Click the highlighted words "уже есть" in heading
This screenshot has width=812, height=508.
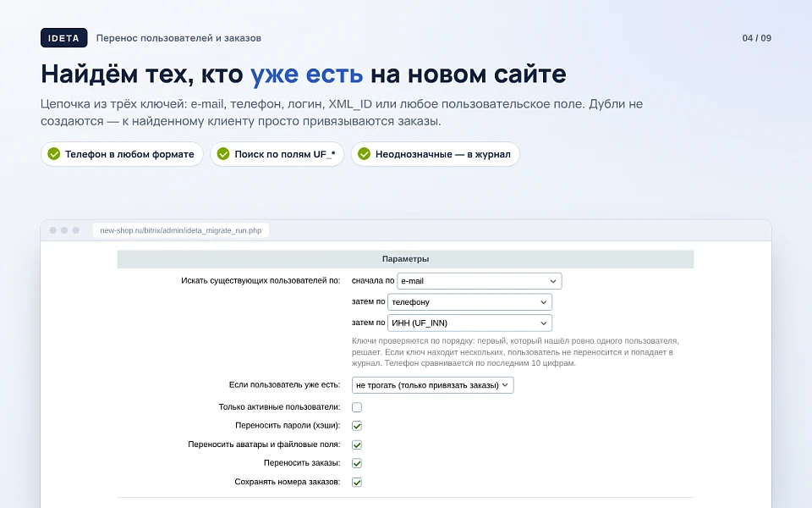pos(306,75)
